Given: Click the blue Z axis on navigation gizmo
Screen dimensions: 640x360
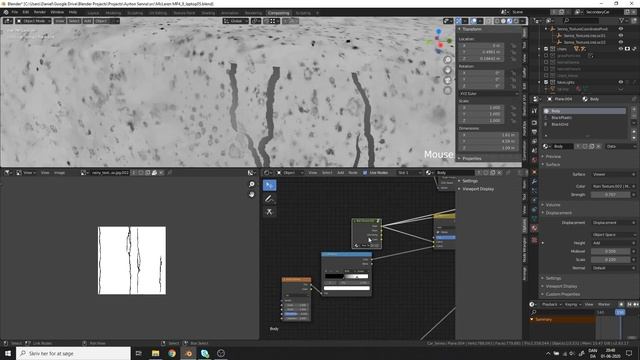Looking at the screenshot, I should 439,31.
